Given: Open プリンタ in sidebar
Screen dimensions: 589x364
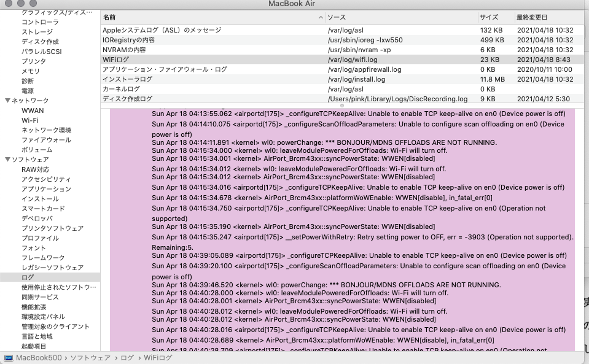Looking at the screenshot, I should [x=34, y=61].
